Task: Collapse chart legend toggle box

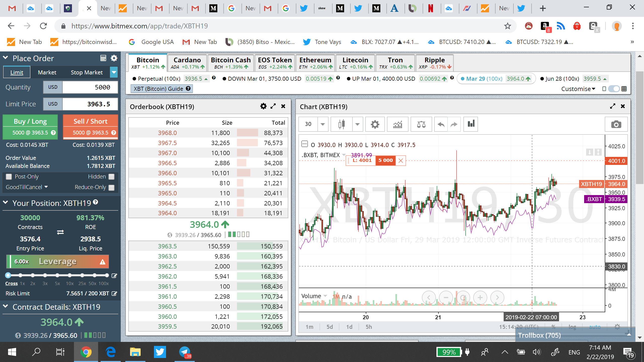Action: click(305, 144)
